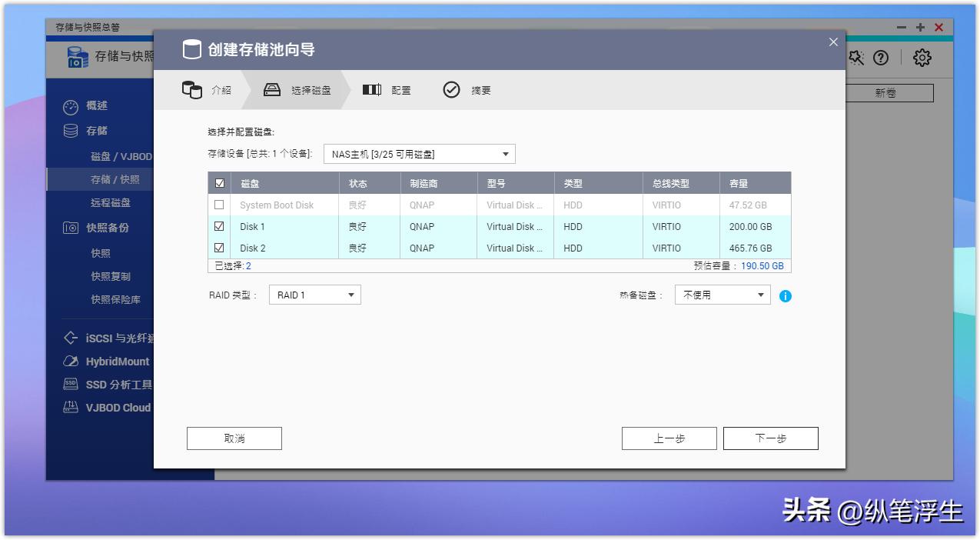Screen dimensions: 980x540
Task: Toggle the select-all checkbox in disk table header
Action: [219, 182]
